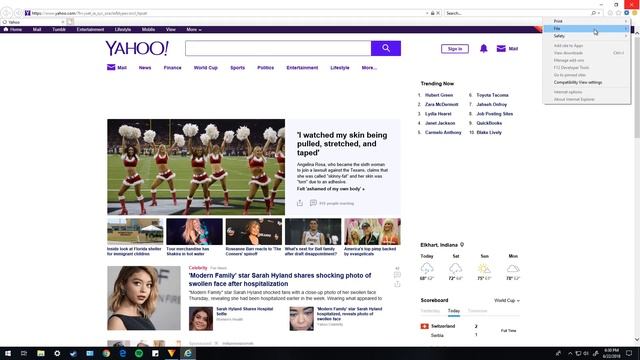Click the Home house icon in Yahoo top bar
640x360 pixels.
pyautogui.click(x=6, y=29)
